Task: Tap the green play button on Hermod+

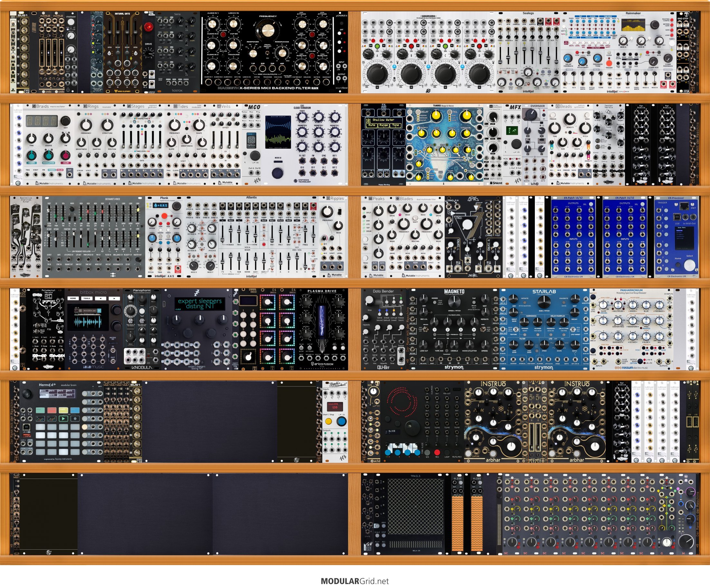Action: 63,418
